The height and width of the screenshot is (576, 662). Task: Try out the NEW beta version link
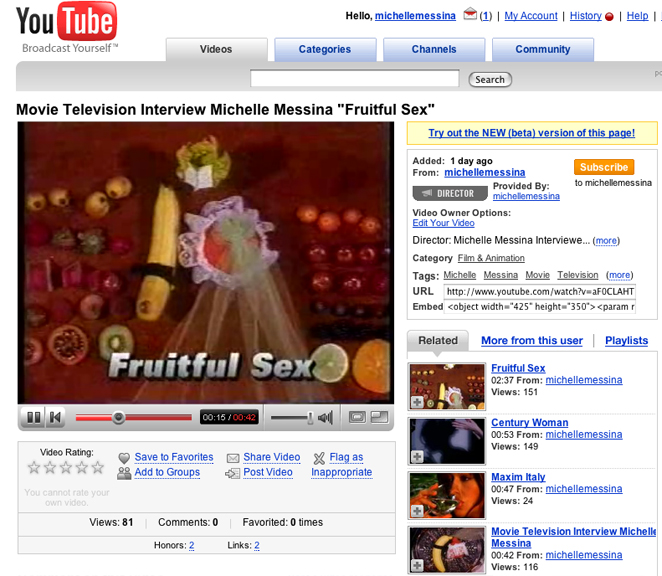point(532,133)
